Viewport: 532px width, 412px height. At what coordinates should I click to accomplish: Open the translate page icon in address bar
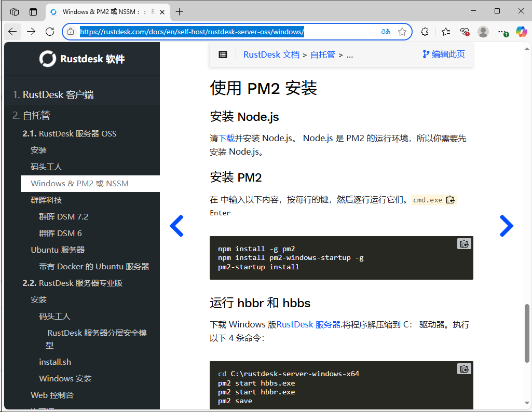386,32
